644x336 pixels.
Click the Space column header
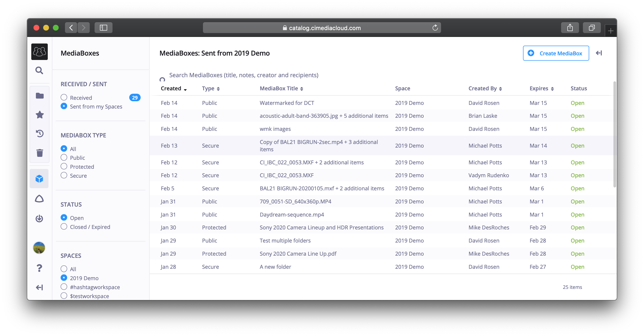(402, 88)
